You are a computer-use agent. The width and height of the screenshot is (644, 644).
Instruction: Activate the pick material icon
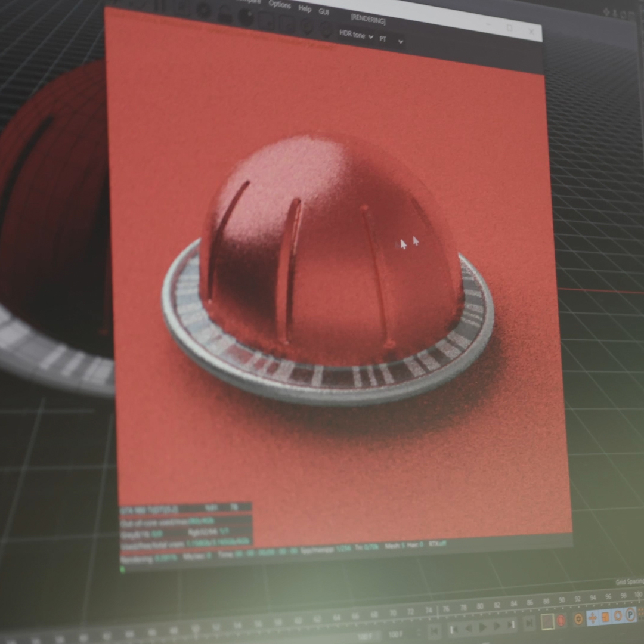(x=327, y=30)
